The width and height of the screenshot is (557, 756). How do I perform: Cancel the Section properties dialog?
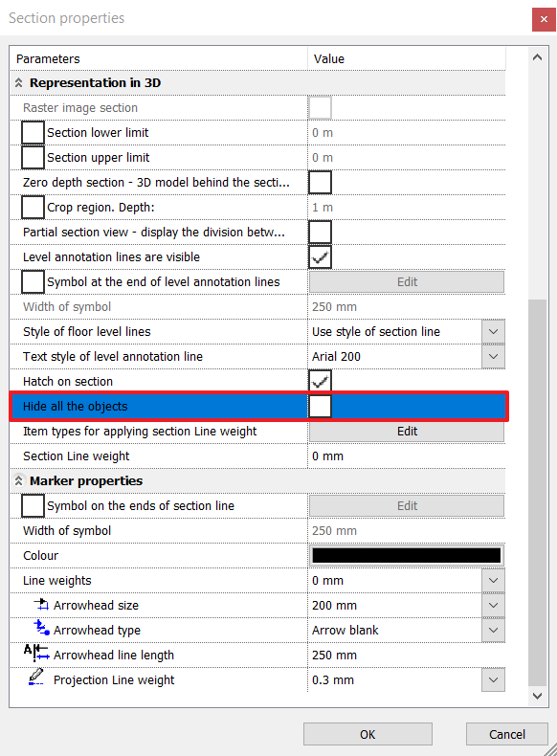tap(507, 734)
